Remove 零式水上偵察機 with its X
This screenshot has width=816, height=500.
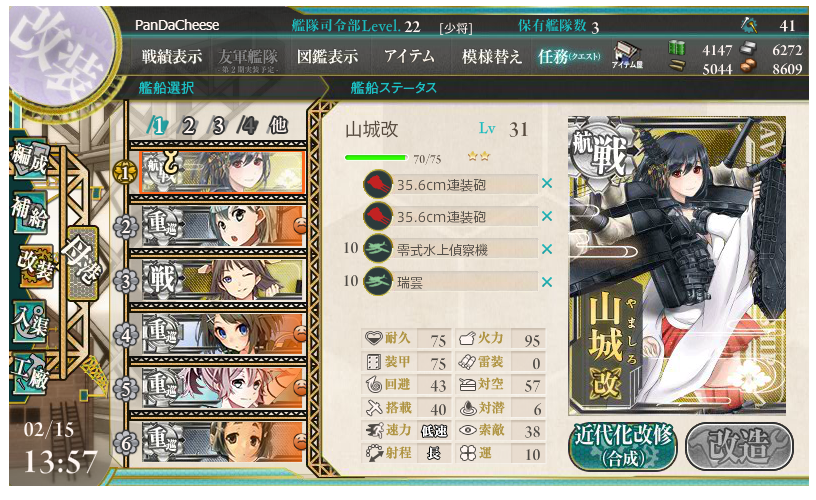(x=546, y=249)
